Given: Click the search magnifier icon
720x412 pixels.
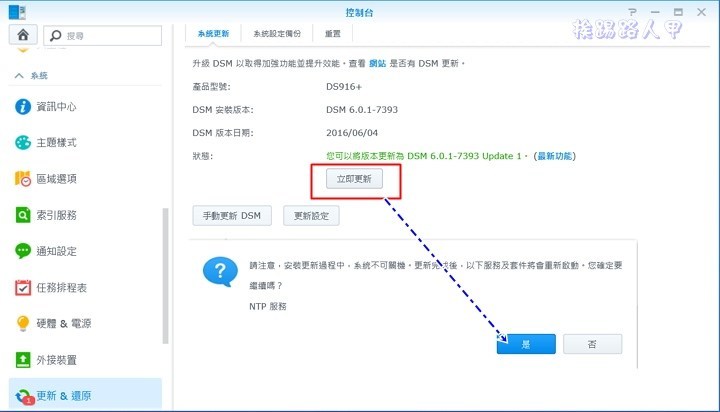Looking at the screenshot, I should tap(56, 35).
